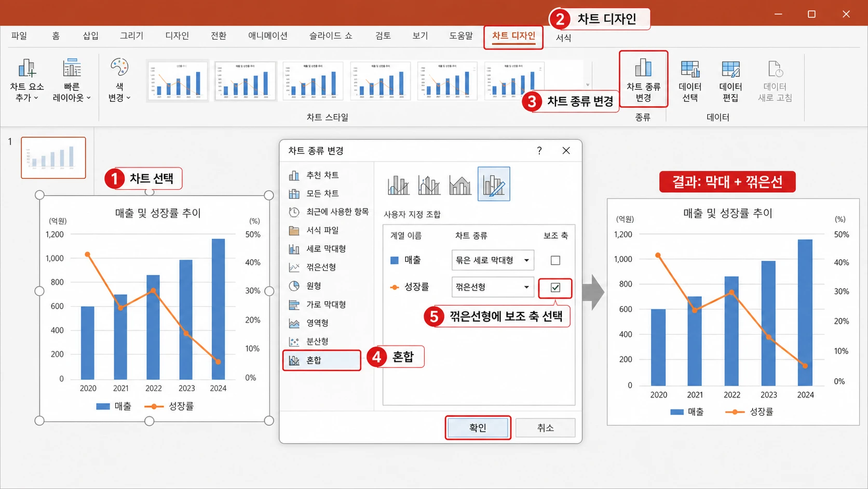The image size is (868, 489).
Task: Select slide 1 thumbnail in panel
Action: (53, 158)
